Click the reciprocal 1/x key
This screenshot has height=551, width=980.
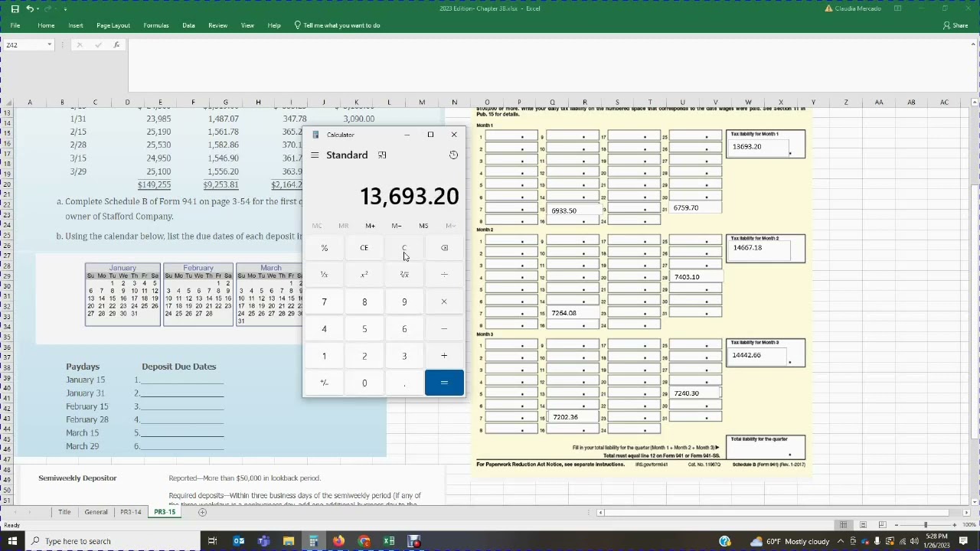coord(324,275)
